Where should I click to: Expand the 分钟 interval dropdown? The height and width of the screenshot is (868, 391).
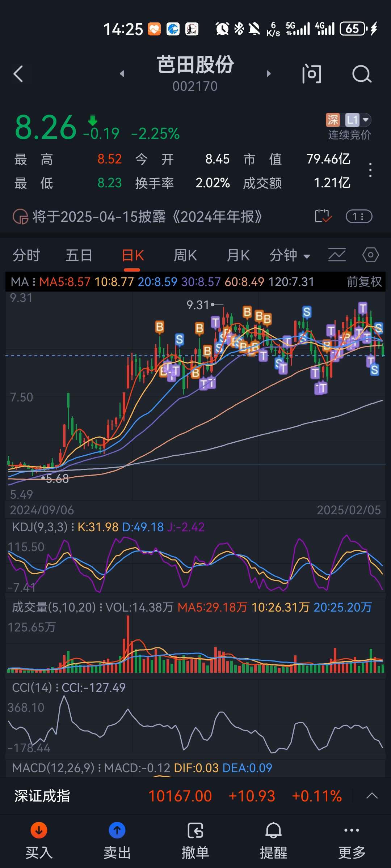pos(290,255)
